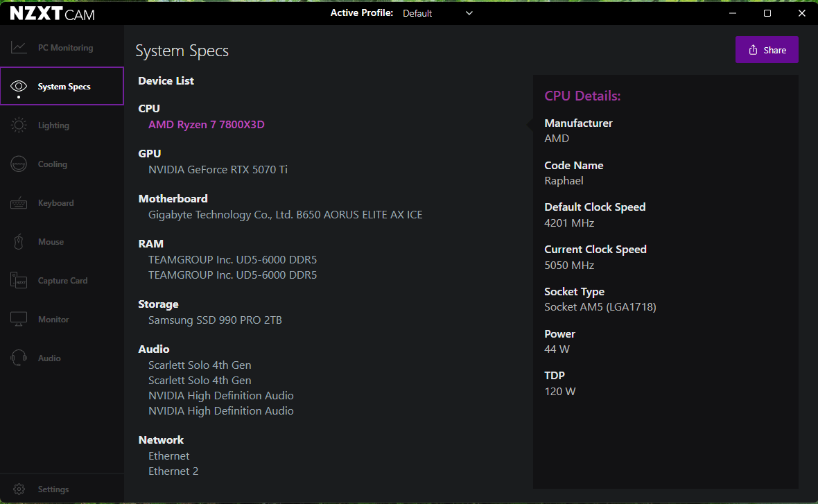This screenshot has height=504, width=818.
Task: Open the PC Monitoring section
Action: 62,47
